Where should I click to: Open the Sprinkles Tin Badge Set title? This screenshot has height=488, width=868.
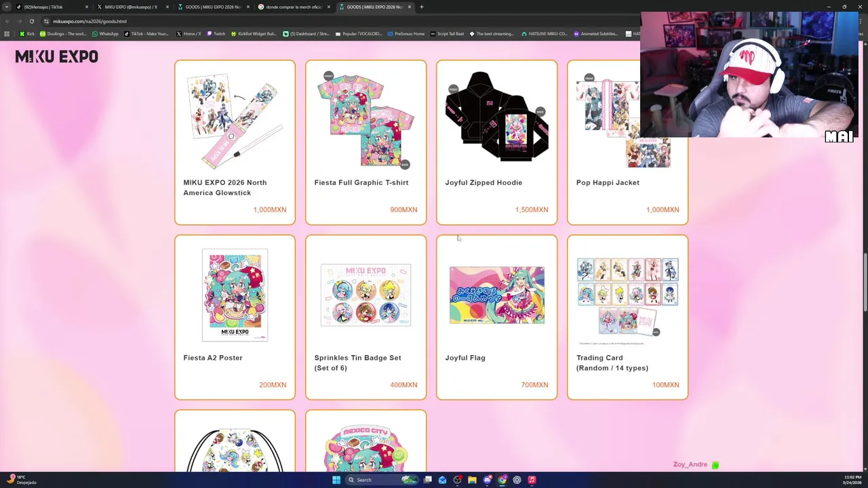(357, 363)
